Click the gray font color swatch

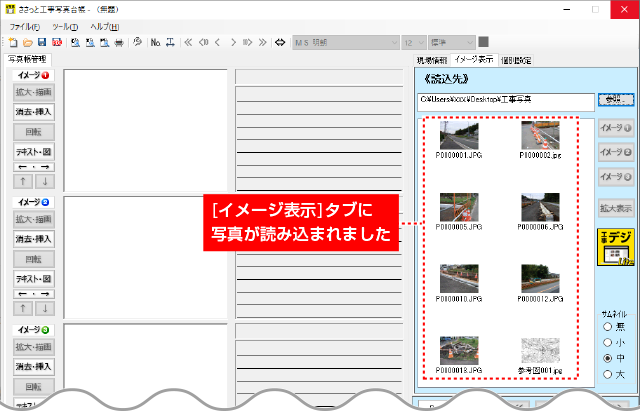pos(483,42)
